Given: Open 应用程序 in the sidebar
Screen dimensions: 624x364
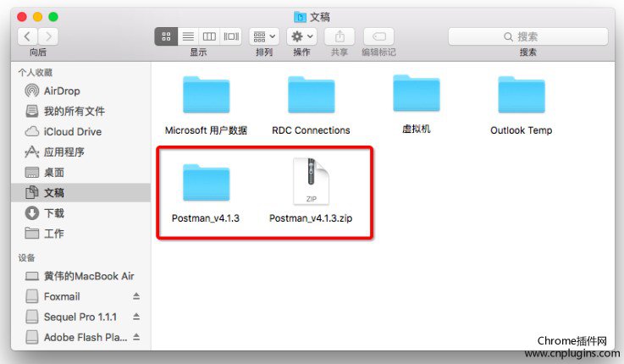Looking at the screenshot, I should pyautogui.click(x=80, y=152).
